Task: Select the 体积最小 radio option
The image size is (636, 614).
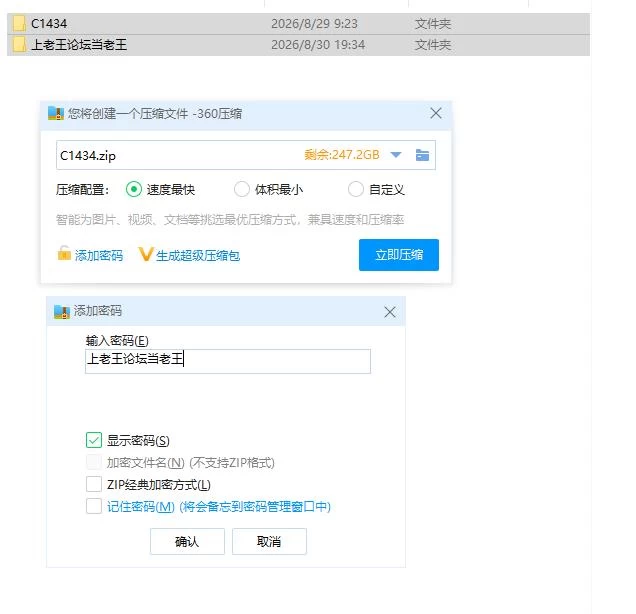Action: tap(242, 189)
